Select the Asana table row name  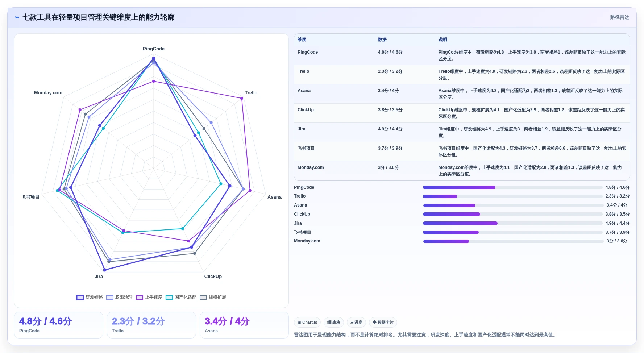[x=304, y=91]
